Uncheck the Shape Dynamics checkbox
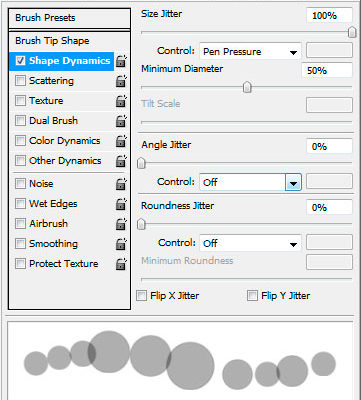The image size is (361, 400). point(20,61)
